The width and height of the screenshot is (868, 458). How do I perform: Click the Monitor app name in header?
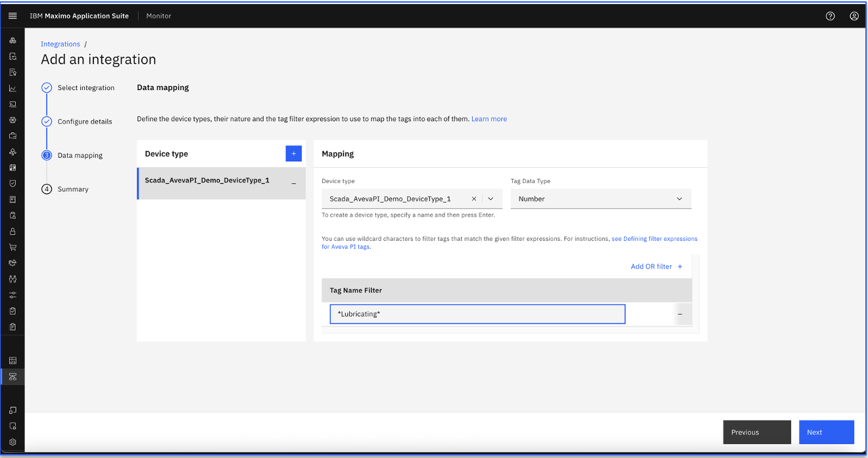coord(158,16)
